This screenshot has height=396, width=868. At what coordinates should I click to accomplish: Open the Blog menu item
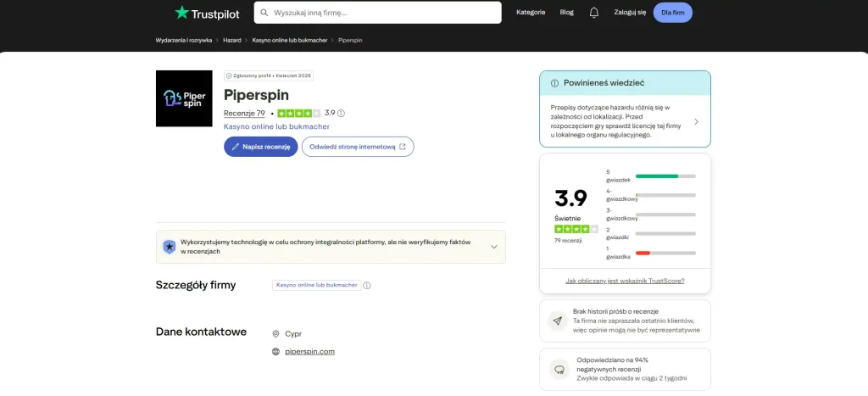[567, 12]
